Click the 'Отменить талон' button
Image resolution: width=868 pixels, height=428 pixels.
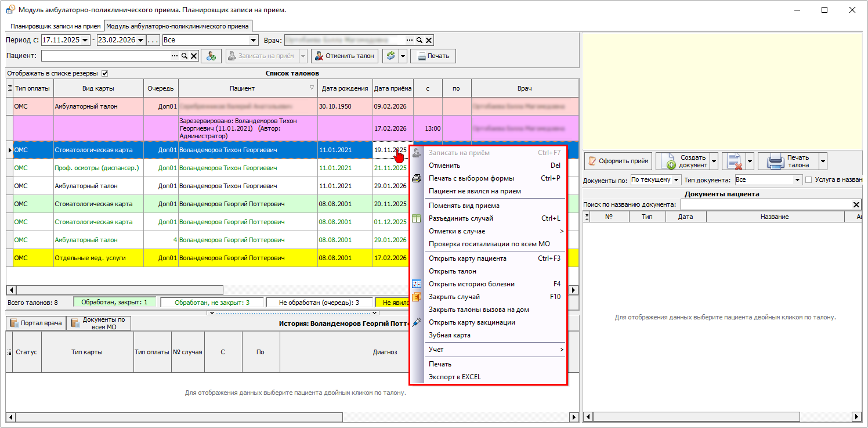[345, 56]
